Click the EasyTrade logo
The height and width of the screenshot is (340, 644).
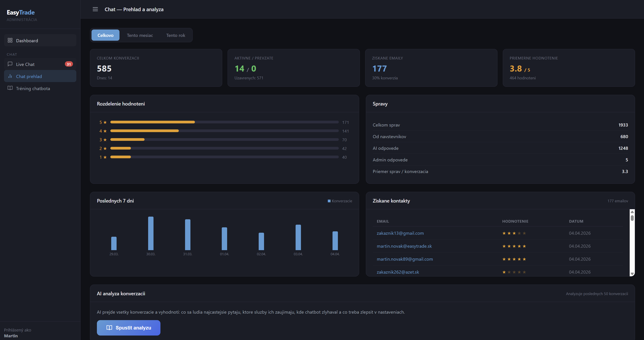[21, 12]
